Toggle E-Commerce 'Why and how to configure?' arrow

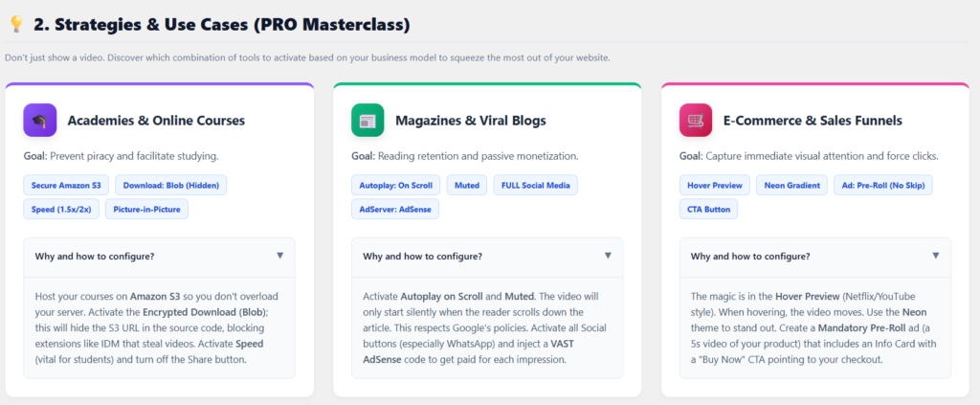pos(935,256)
